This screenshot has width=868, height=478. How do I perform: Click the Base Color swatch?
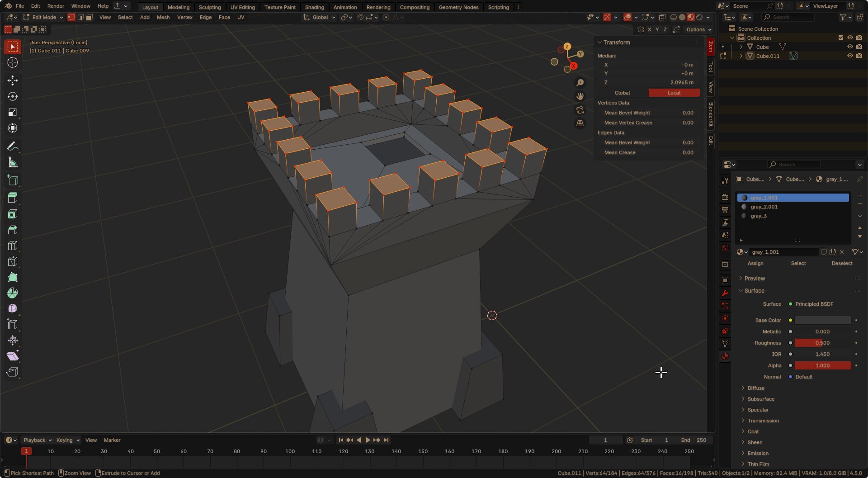822,320
